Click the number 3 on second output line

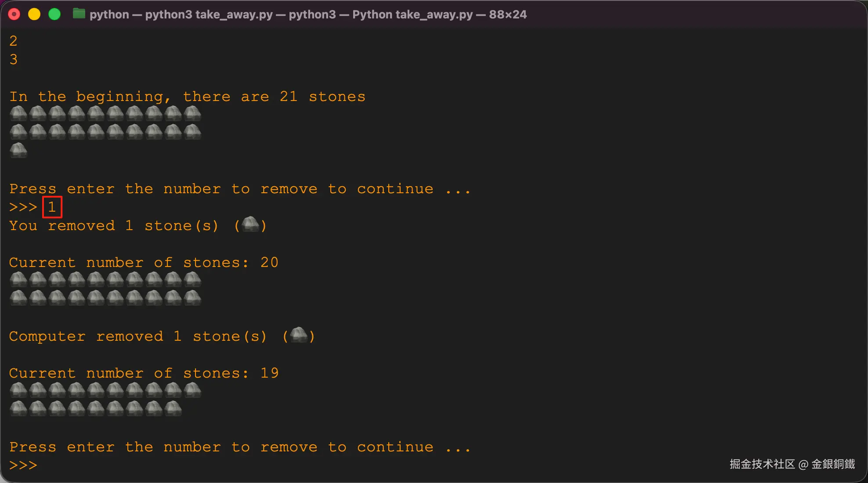[14, 60]
